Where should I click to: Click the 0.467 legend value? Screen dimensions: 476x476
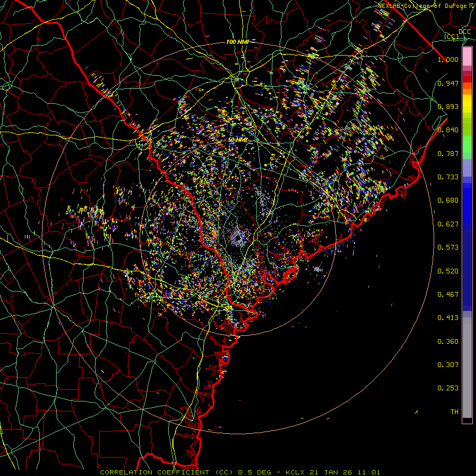click(x=448, y=295)
